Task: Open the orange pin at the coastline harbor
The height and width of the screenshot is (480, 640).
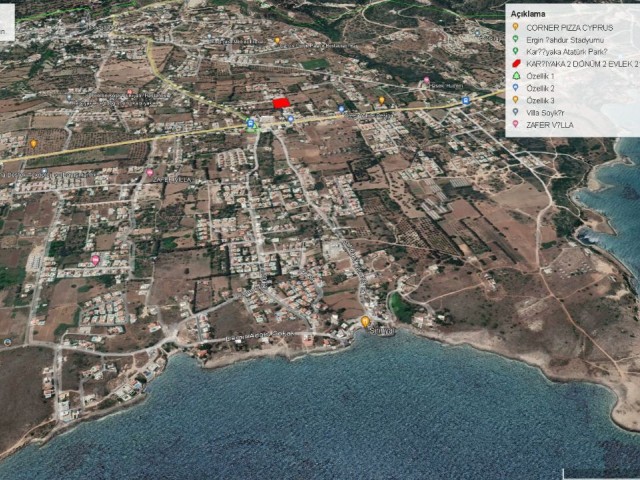Action: (365, 322)
